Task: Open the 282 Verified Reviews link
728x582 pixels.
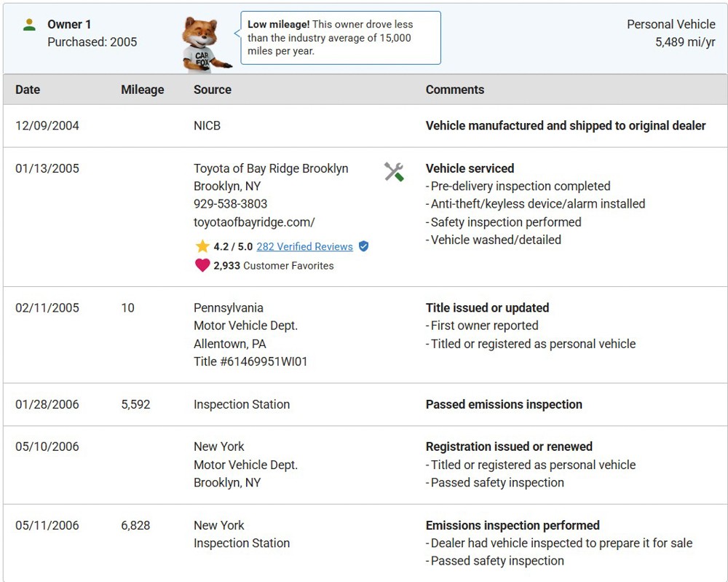Action: coord(304,247)
